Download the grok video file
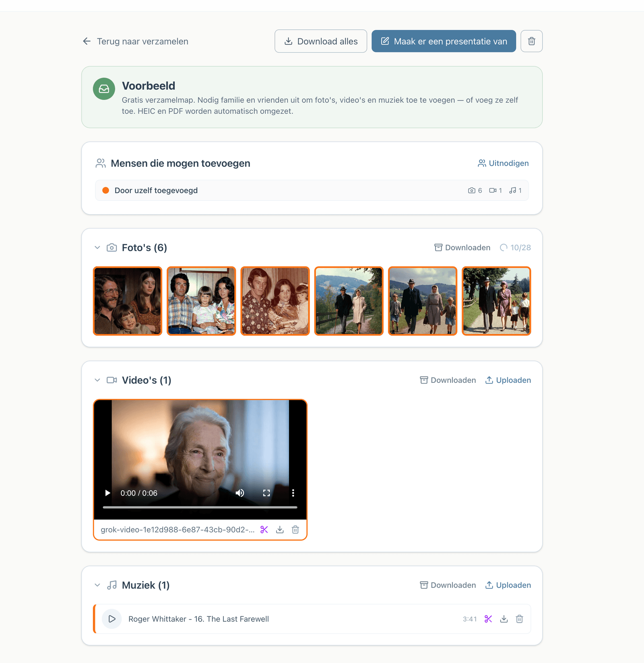The image size is (644, 663). pyautogui.click(x=280, y=530)
